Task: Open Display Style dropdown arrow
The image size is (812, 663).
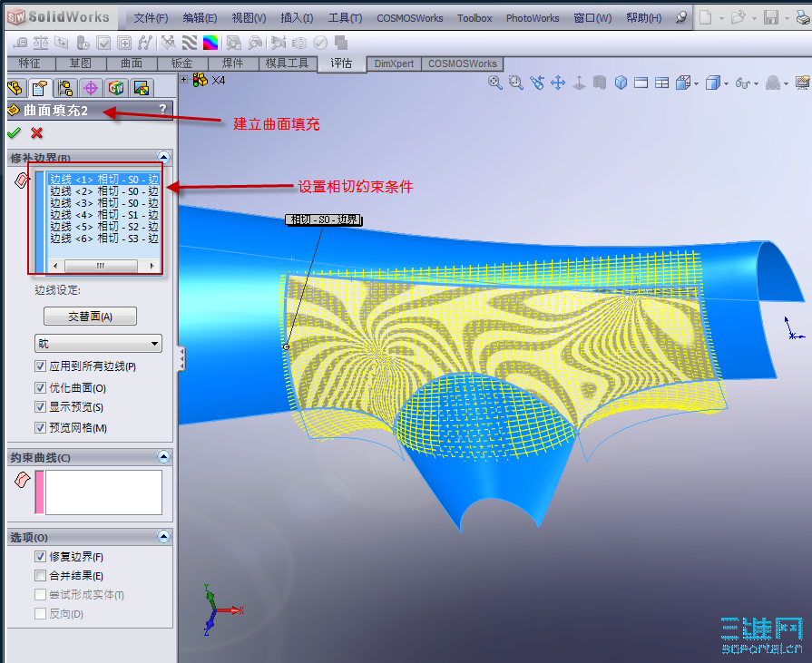Action: click(x=726, y=83)
